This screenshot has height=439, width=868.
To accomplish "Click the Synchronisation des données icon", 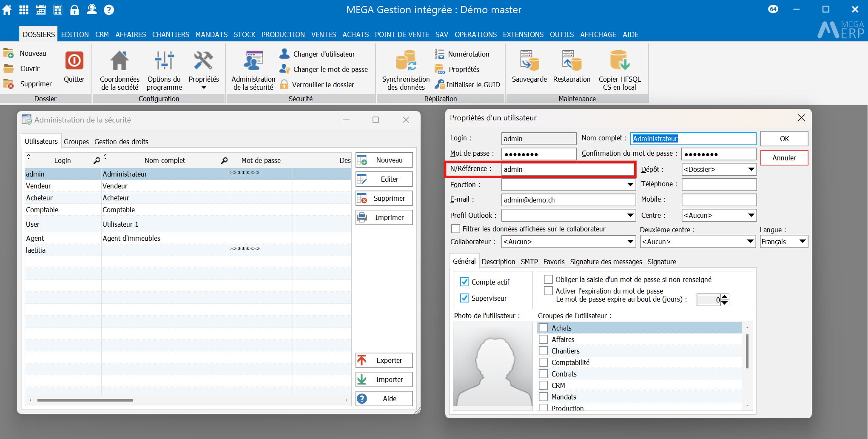I will pos(406,61).
